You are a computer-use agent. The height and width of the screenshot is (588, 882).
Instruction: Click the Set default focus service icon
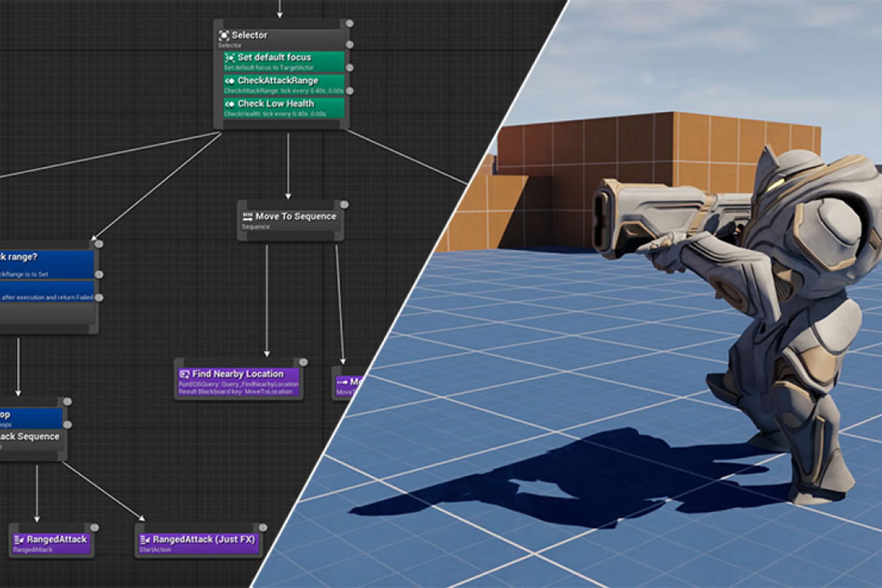tap(229, 58)
